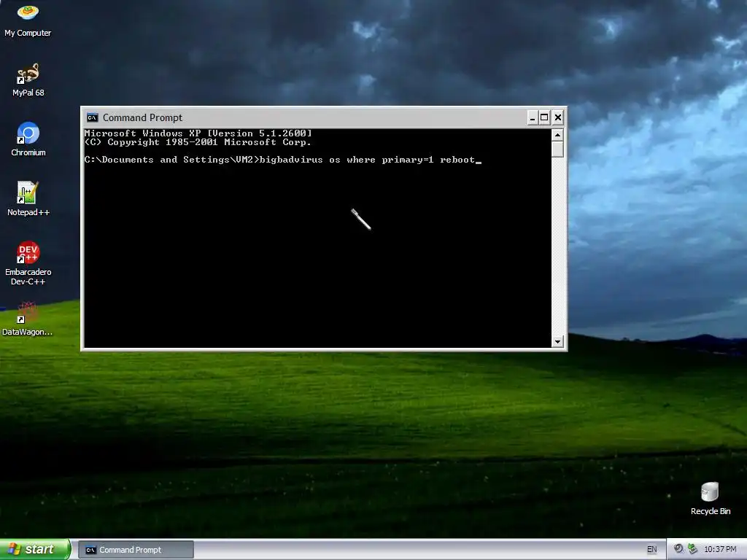Image resolution: width=747 pixels, height=560 pixels.
Task: Click the Command Prompt scrollbar down arrow
Action: [x=557, y=341]
